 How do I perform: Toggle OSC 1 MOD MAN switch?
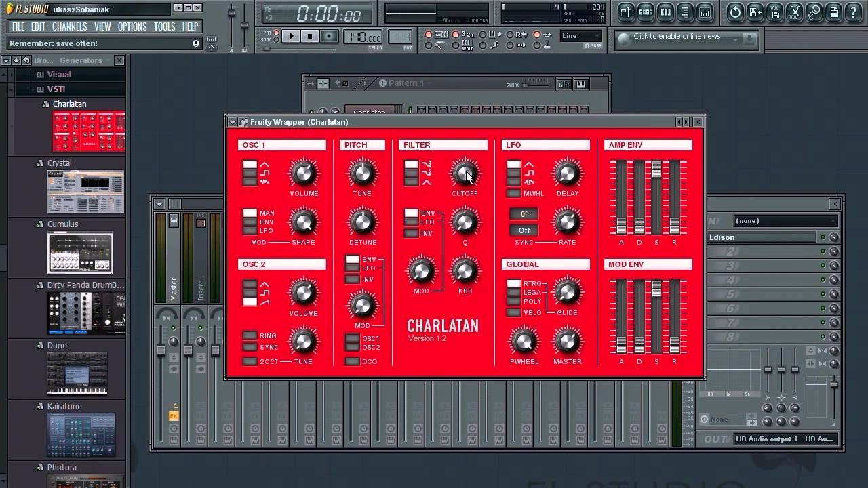click(250, 213)
